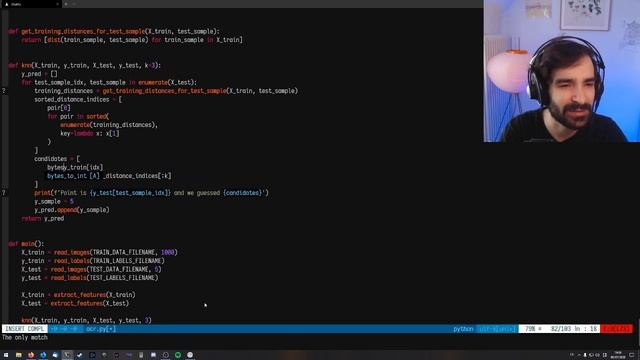Click the utf-8 encoding indicator in statusline
The image size is (640, 360).
(497, 329)
